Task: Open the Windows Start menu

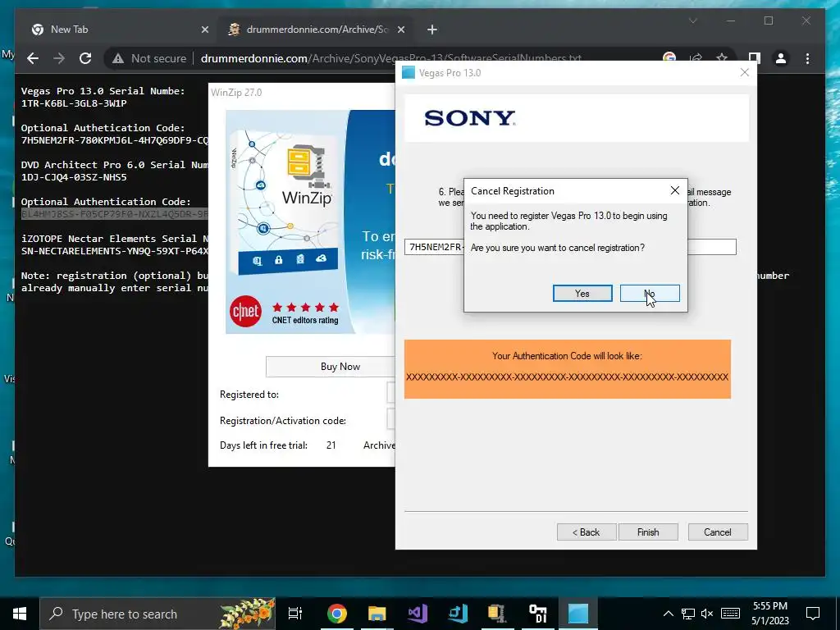Action: click(x=20, y=614)
